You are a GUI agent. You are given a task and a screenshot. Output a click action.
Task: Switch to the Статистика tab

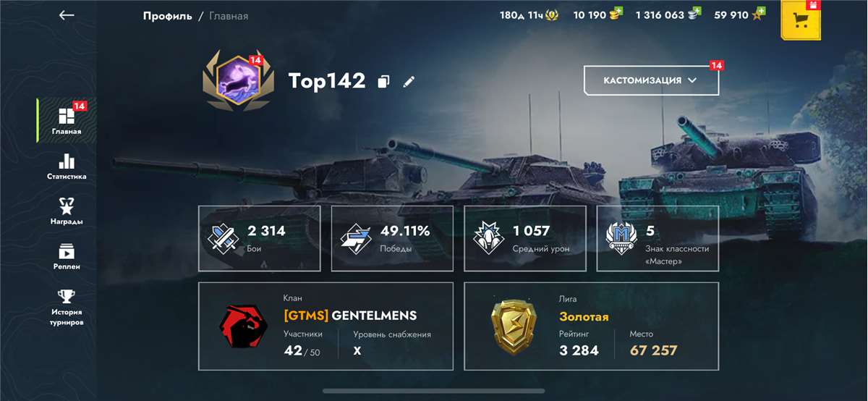tap(67, 166)
